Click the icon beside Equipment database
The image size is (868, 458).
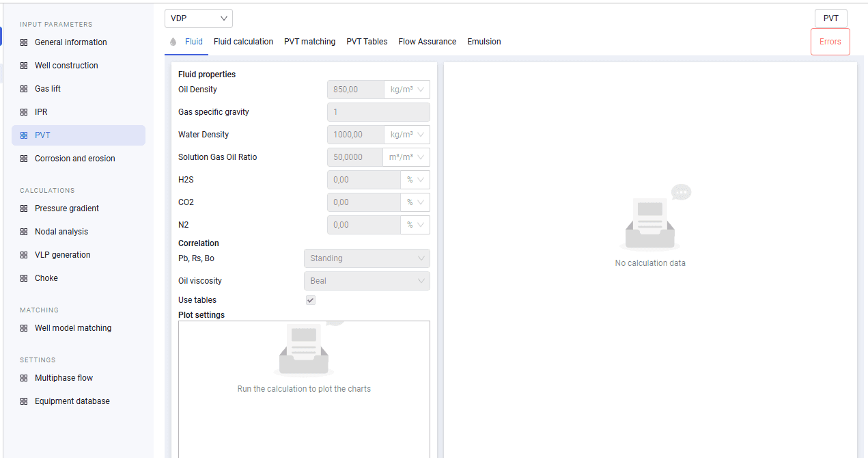click(24, 401)
